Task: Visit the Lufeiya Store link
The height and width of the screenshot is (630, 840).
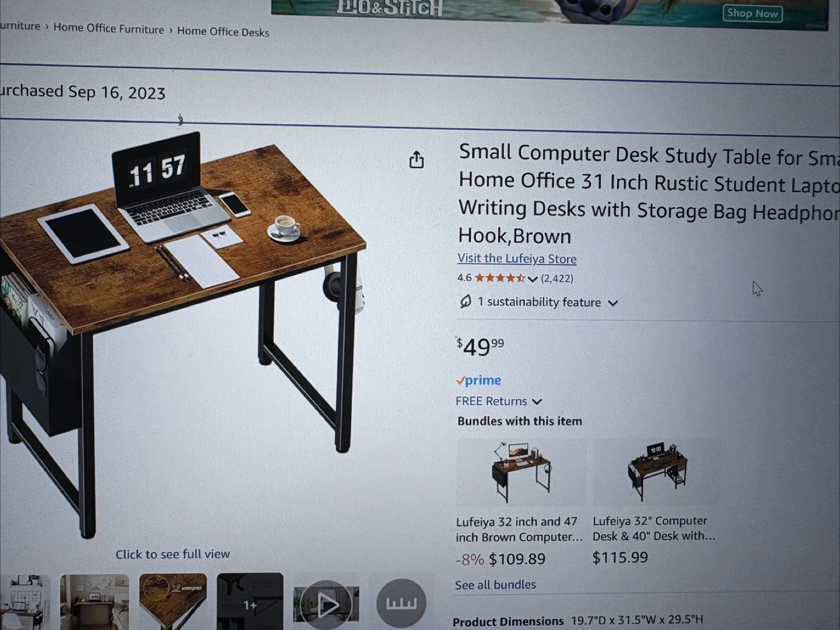Action: point(517,258)
